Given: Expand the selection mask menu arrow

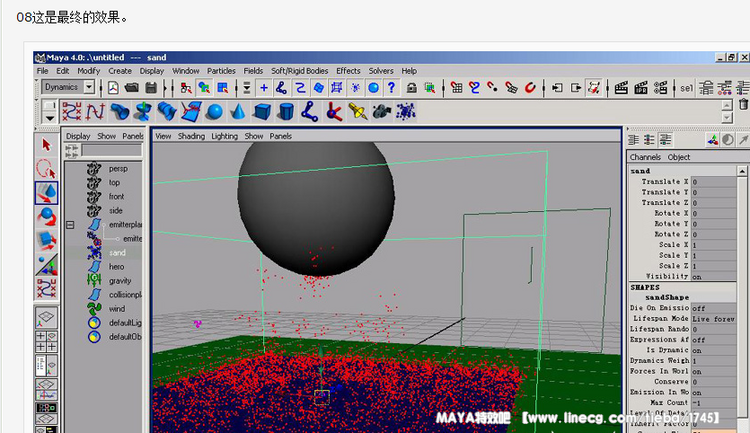Looking at the screenshot, I should pos(247,88).
